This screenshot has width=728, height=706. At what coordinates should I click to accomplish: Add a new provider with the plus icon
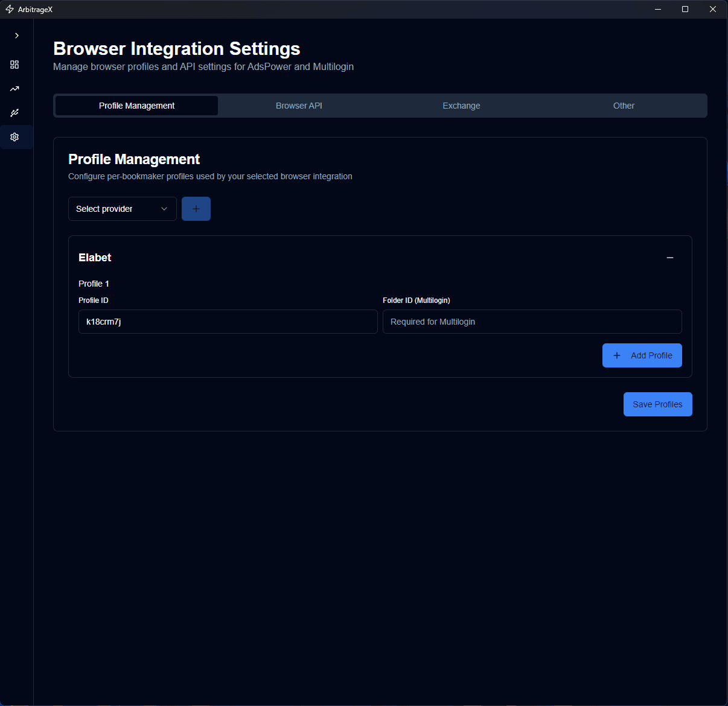pyautogui.click(x=196, y=208)
